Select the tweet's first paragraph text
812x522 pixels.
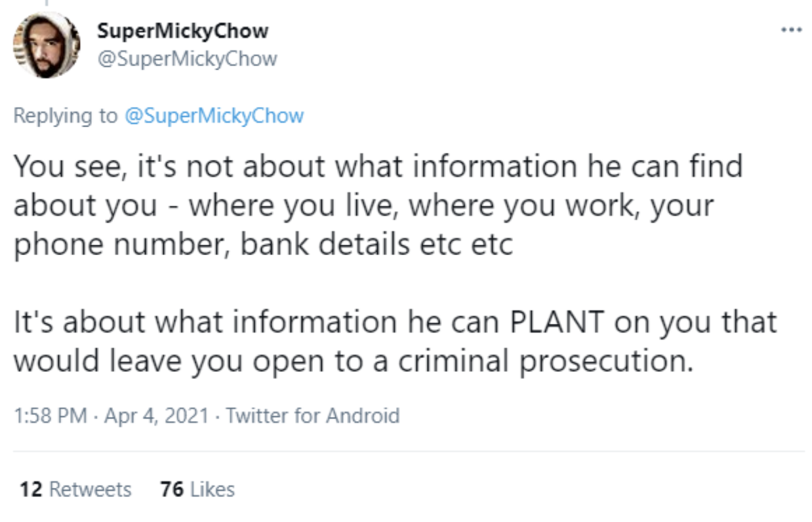click(x=377, y=205)
